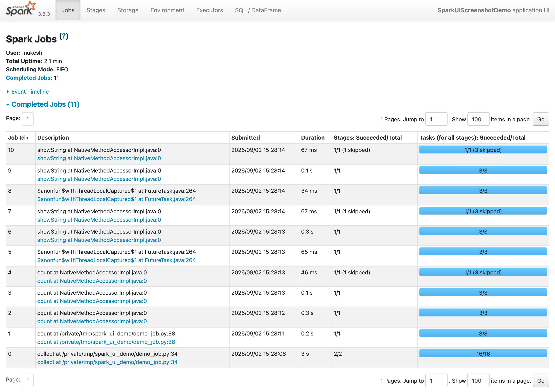This screenshot has height=392, width=555.
Task: Select the User: mukesh text
Action: coord(24,53)
